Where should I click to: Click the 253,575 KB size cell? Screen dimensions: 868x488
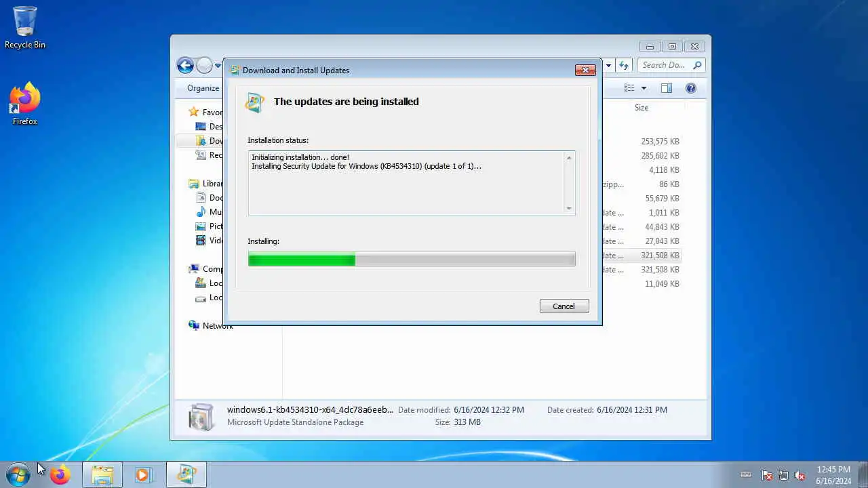pos(660,142)
